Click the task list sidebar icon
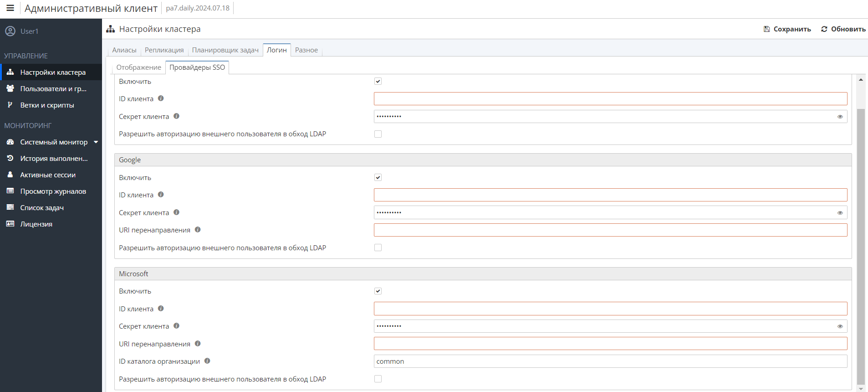This screenshot has height=392, width=868. (x=10, y=207)
